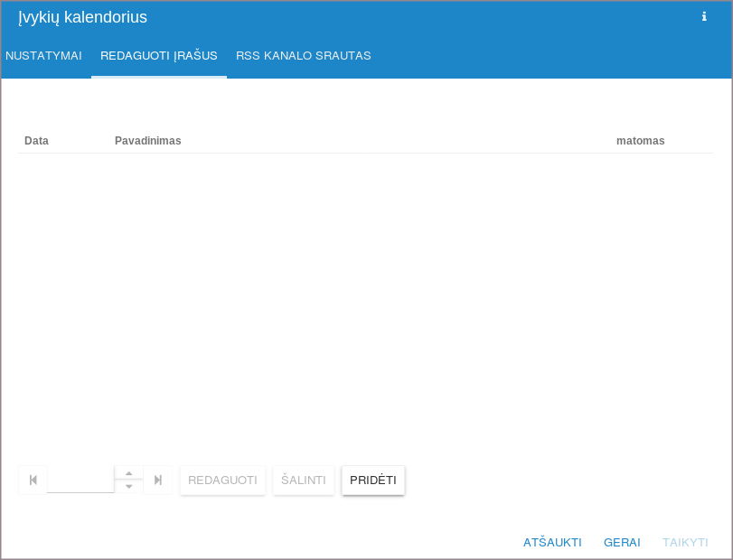Switch to the Nustatymai tab
The image size is (733, 560).
tap(43, 56)
